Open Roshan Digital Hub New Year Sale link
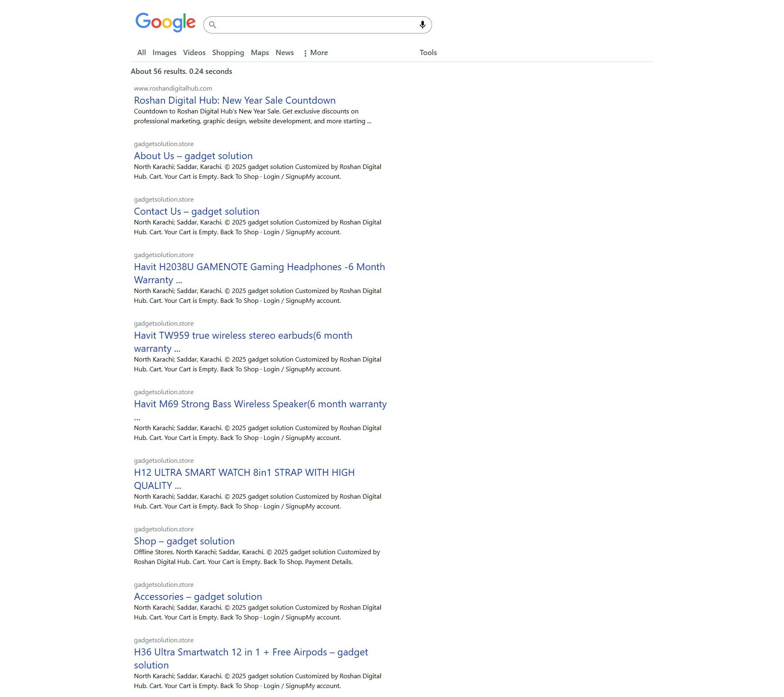 (234, 100)
